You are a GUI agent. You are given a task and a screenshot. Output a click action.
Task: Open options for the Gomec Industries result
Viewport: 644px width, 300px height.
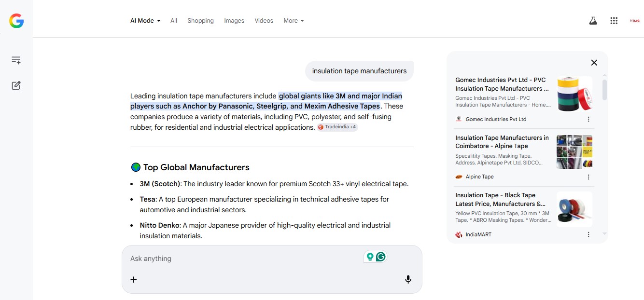pyautogui.click(x=588, y=119)
